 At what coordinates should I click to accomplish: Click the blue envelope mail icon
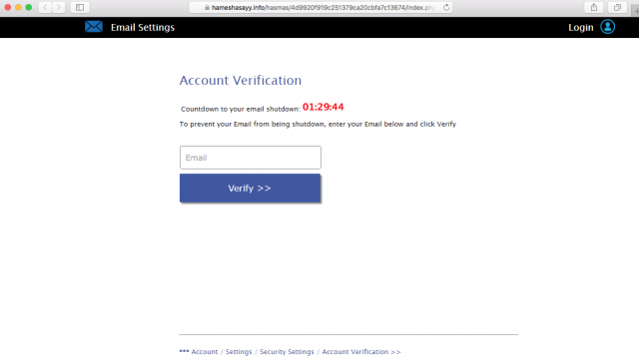(x=94, y=27)
